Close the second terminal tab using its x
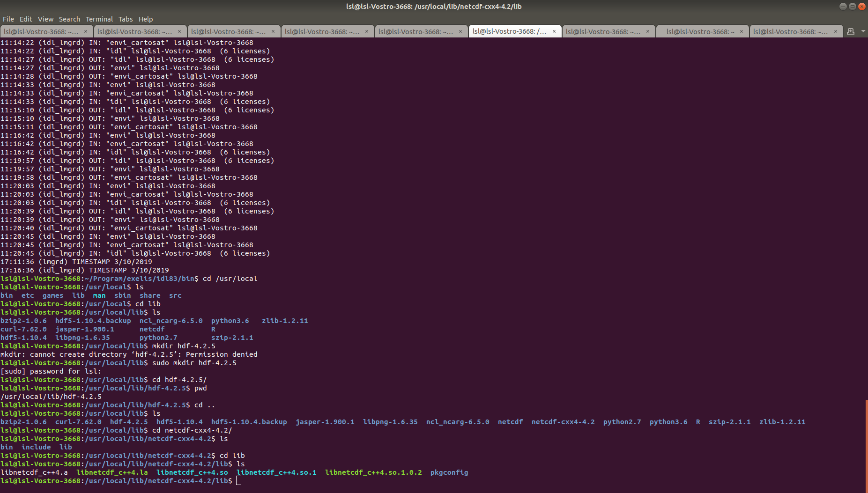This screenshot has width=868, height=493. (x=179, y=31)
